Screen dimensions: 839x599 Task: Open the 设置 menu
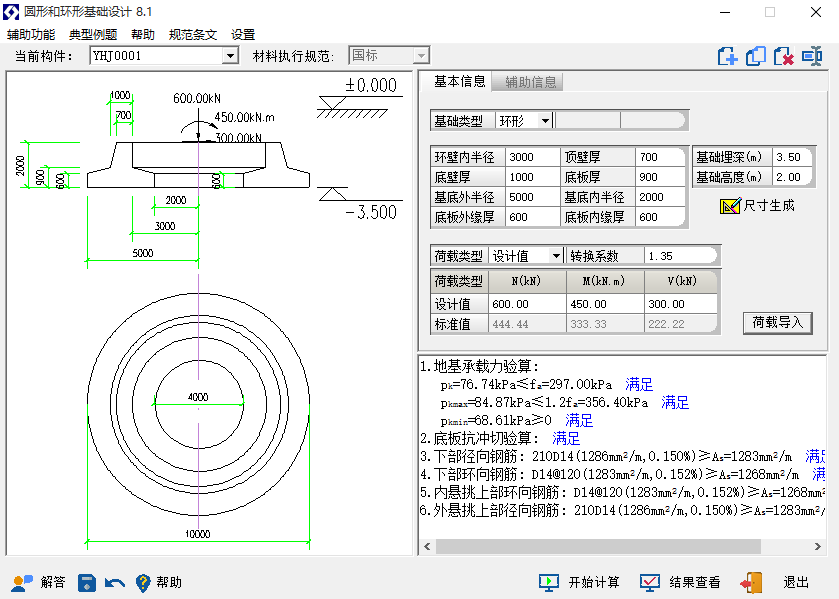[x=243, y=35]
